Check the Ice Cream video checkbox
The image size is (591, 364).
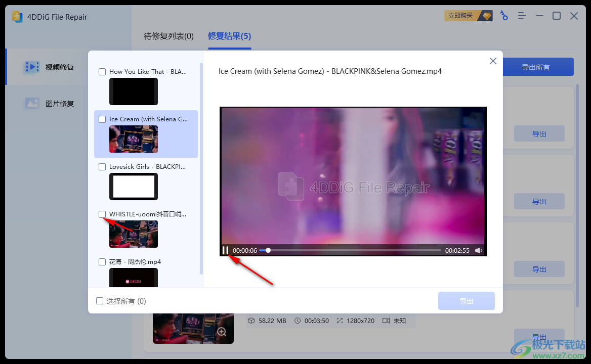102,119
